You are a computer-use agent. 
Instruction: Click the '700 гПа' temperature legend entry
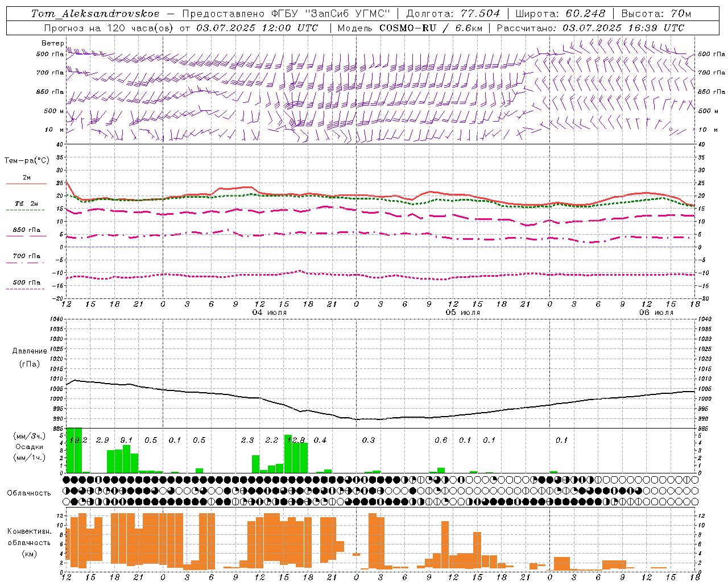pyautogui.click(x=27, y=256)
